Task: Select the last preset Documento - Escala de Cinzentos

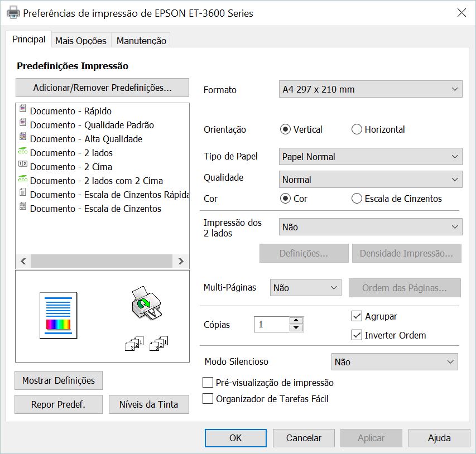Action: (x=95, y=209)
